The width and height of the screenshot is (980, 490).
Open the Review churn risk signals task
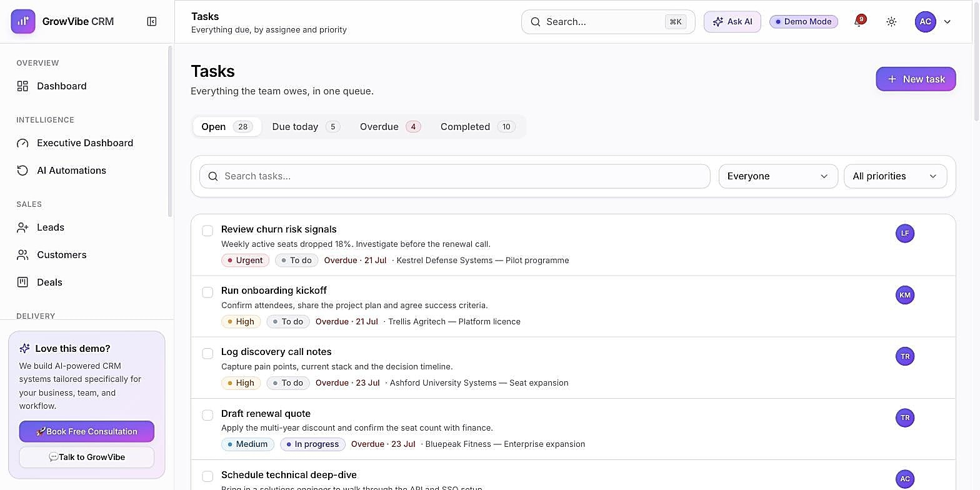279,229
